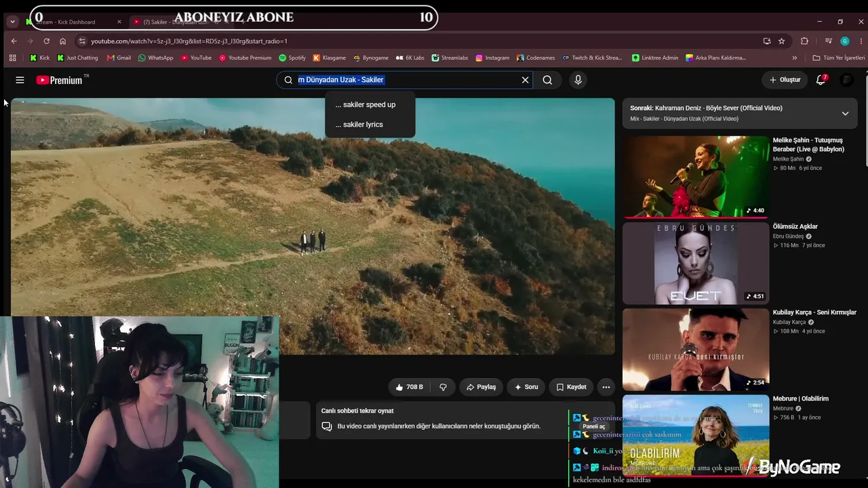This screenshot has height=488, width=868.
Task: Switch to the Sakiler YouTube tab
Action: (180, 22)
